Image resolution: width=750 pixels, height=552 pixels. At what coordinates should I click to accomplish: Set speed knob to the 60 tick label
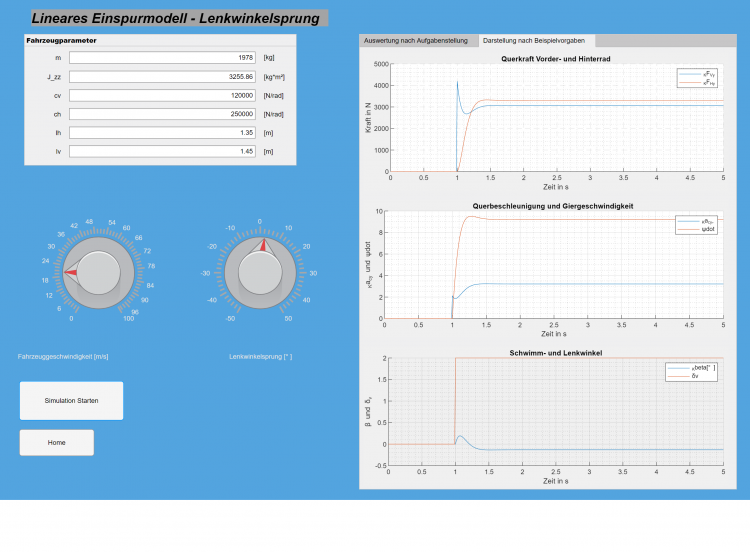(126, 229)
